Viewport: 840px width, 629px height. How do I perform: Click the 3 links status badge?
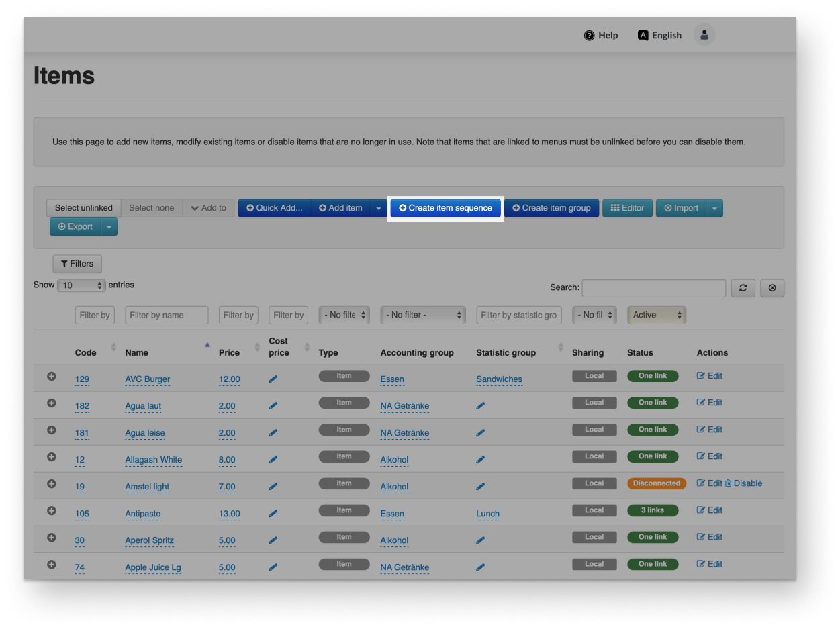click(653, 510)
